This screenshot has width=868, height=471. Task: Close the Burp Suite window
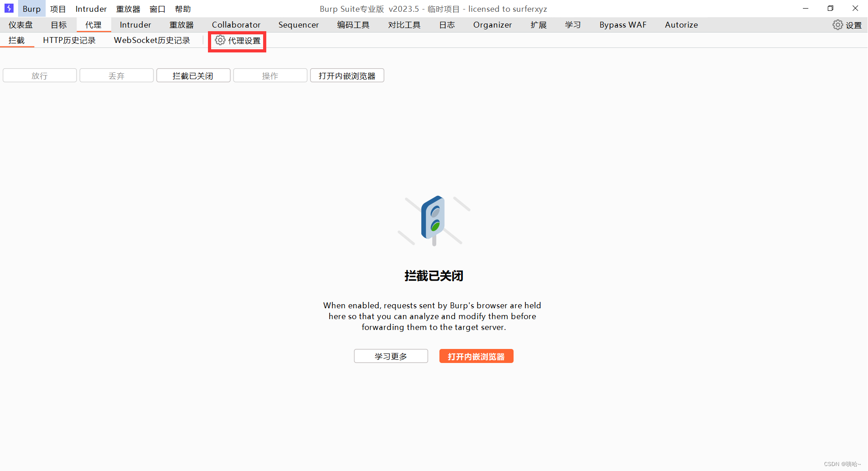pyautogui.click(x=855, y=8)
